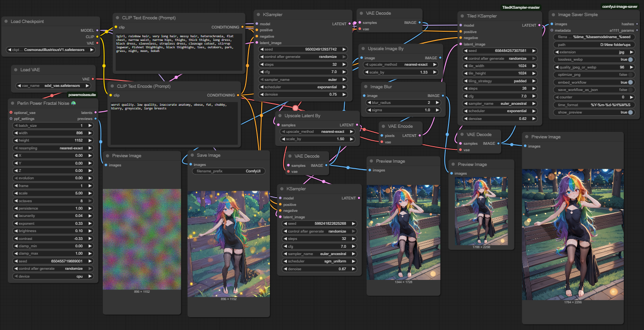
Task: Collapse the Image Blur node dot
Action: coord(366,86)
